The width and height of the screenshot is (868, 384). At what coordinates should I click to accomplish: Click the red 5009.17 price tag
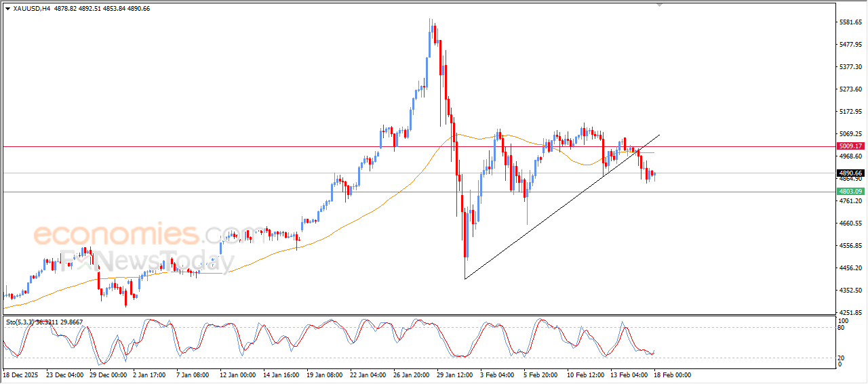850,146
